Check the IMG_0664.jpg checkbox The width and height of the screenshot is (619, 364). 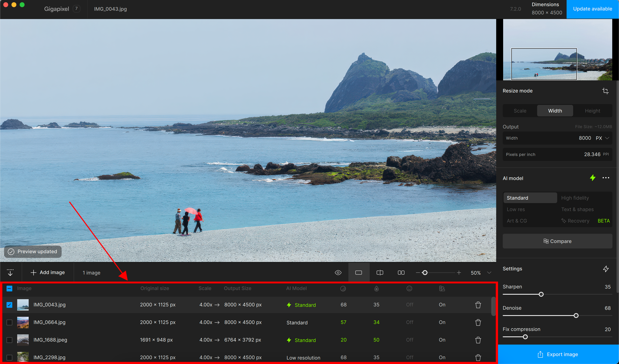[x=9, y=322]
